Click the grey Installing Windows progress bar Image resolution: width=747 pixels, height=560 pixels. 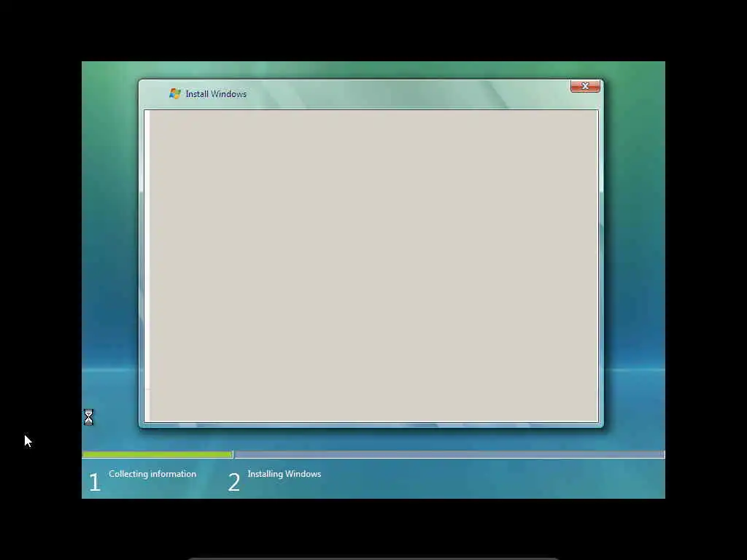click(449, 455)
